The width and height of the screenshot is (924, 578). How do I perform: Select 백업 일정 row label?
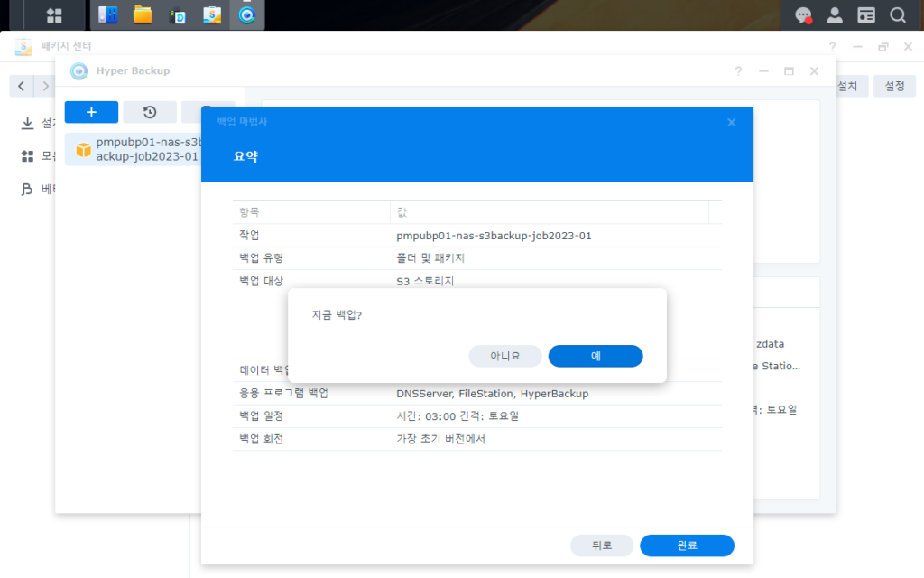click(261, 416)
